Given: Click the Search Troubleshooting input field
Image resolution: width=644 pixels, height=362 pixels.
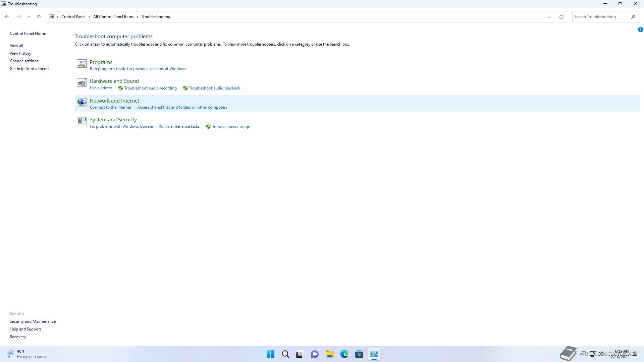Looking at the screenshot, I should (x=600, y=17).
